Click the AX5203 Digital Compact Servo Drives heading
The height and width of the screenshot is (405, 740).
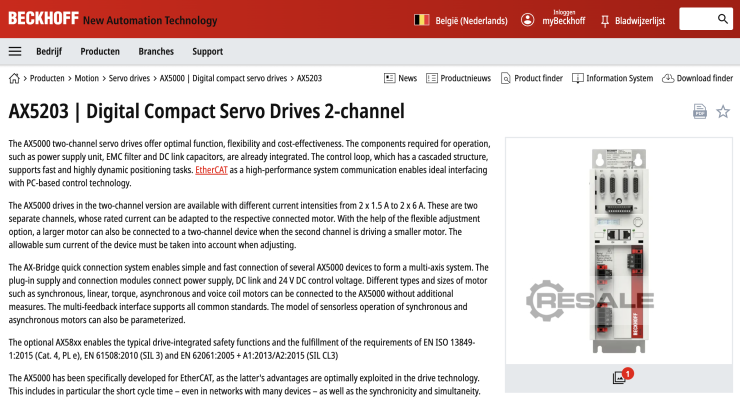207,111
